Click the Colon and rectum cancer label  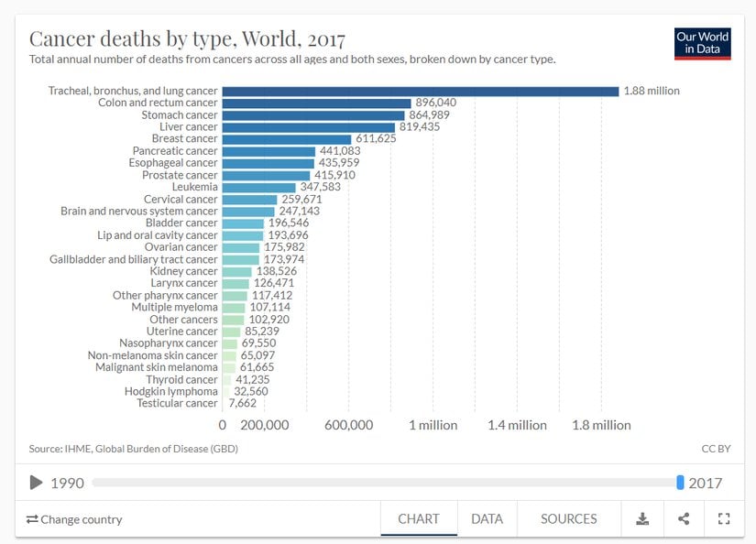tap(158, 103)
